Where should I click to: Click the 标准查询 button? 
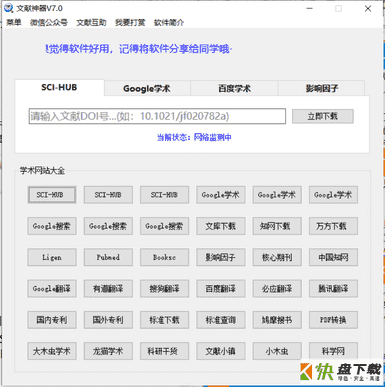click(221, 320)
